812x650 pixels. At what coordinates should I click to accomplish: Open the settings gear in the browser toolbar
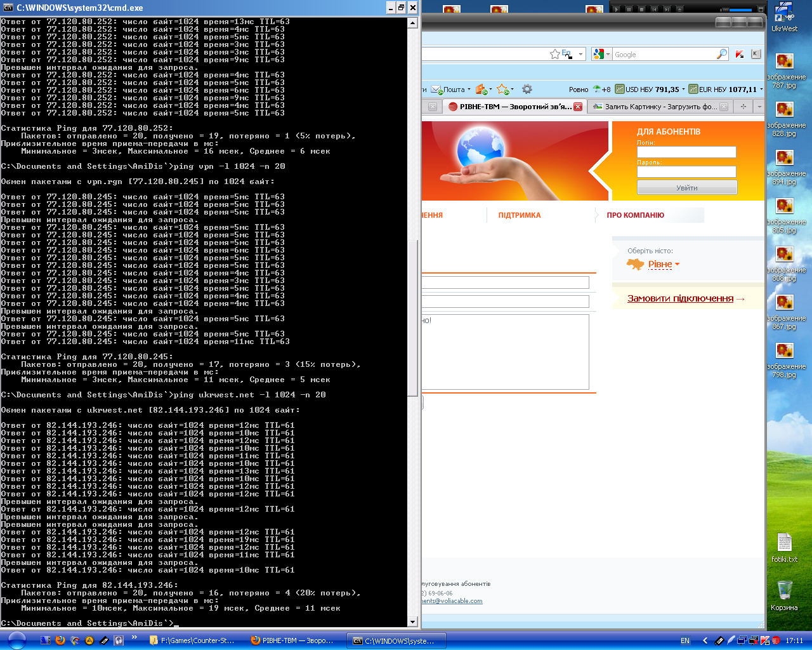527,90
